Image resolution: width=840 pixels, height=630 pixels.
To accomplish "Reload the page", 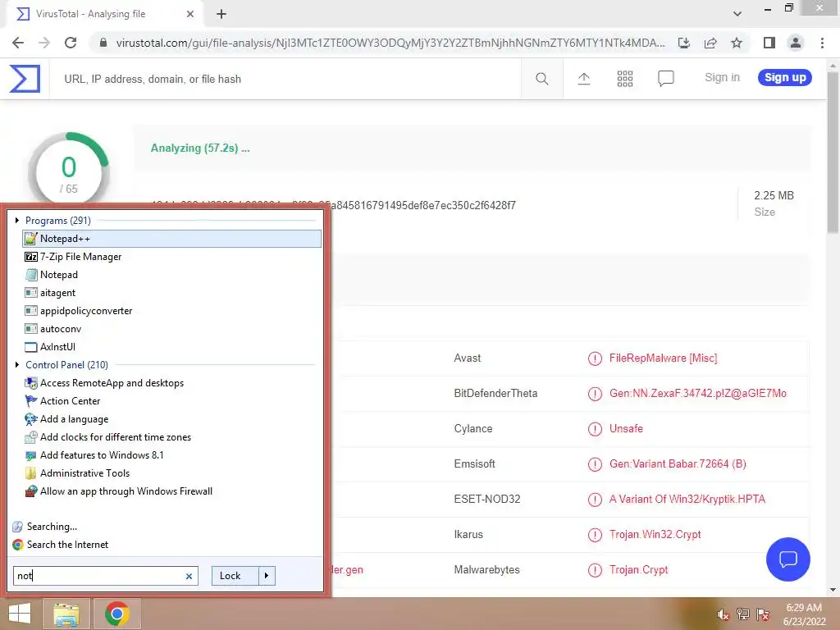I will pos(71,43).
